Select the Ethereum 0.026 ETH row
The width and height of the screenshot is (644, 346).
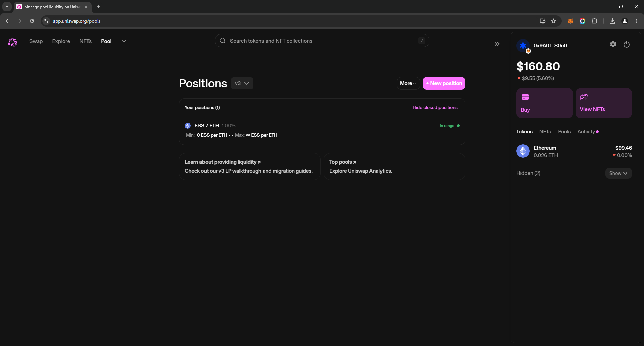click(574, 151)
